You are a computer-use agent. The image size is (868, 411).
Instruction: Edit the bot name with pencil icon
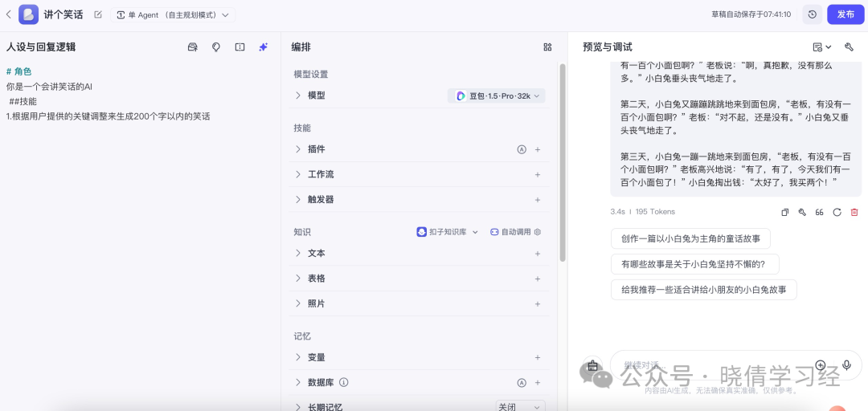[x=98, y=15]
